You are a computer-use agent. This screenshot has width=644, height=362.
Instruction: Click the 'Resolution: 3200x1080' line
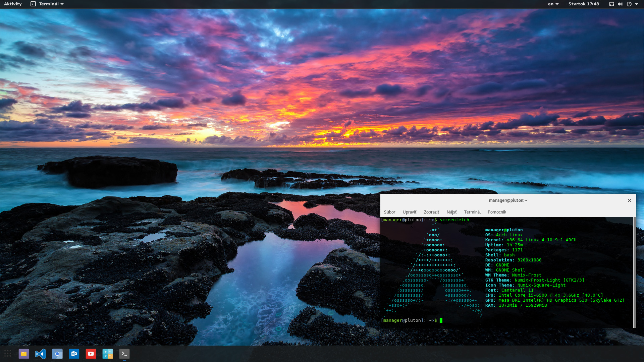coord(513,260)
